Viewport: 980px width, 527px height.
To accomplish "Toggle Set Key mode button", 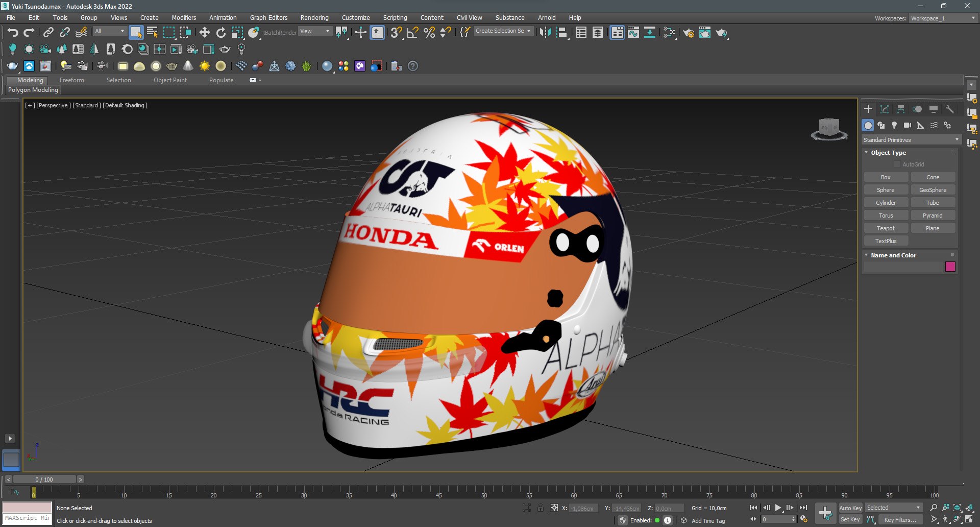I will click(850, 519).
